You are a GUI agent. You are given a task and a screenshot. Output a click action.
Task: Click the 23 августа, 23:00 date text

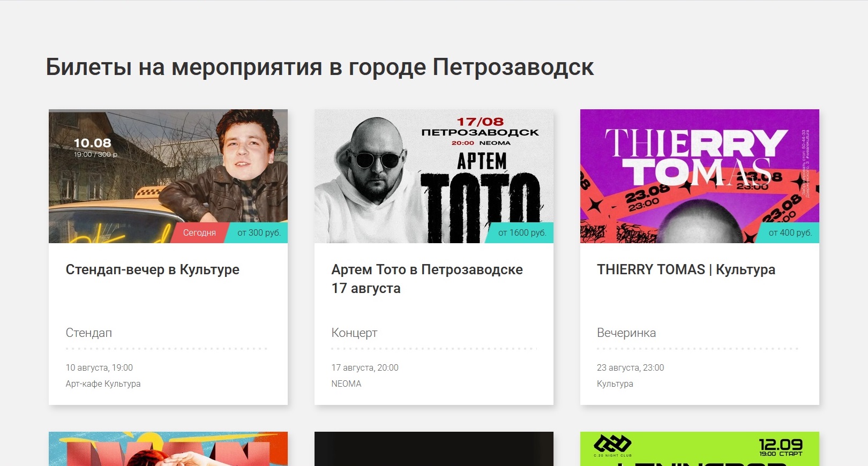(x=630, y=367)
